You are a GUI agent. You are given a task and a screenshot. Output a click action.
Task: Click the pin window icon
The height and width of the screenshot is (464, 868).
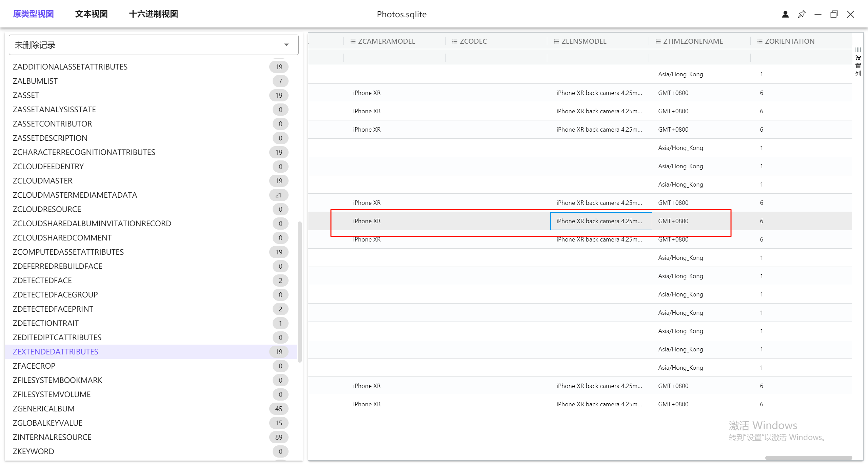click(x=802, y=14)
